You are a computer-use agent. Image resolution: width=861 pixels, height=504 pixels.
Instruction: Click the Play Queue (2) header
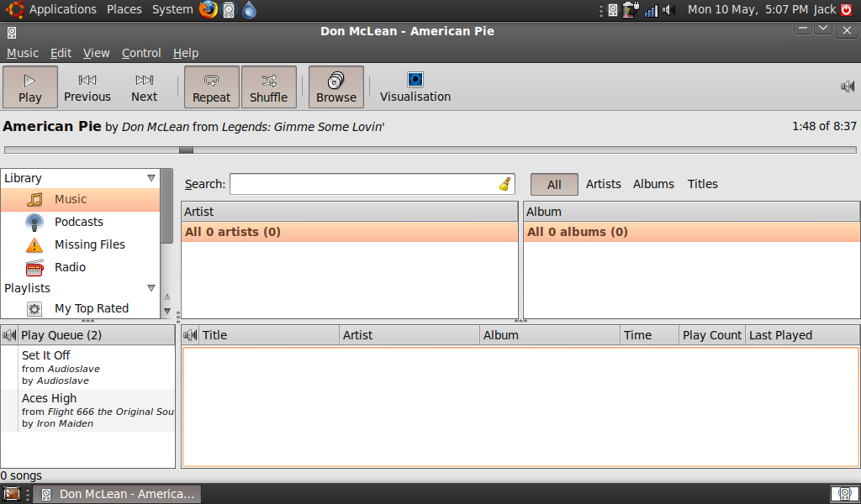[x=97, y=335]
